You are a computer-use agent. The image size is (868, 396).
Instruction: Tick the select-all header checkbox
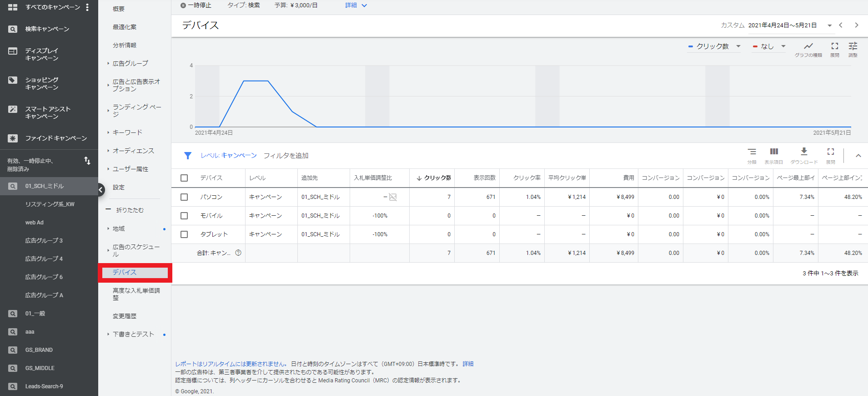point(184,178)
